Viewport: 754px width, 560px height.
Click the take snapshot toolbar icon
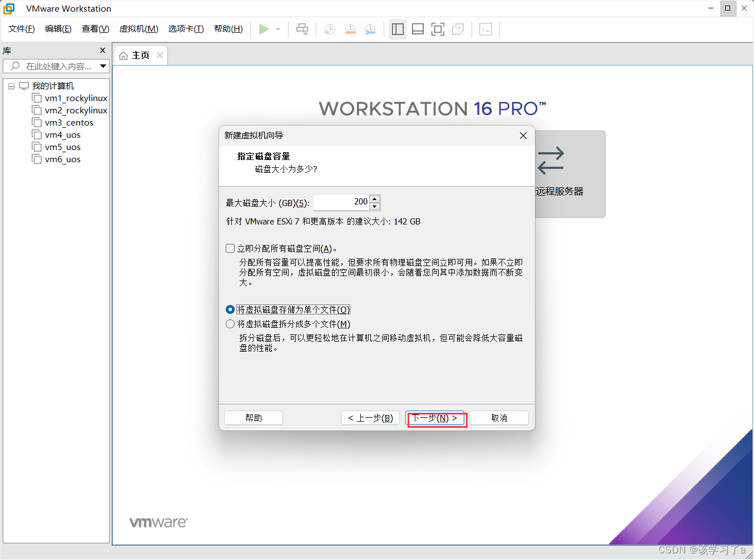tap(330, 29)
